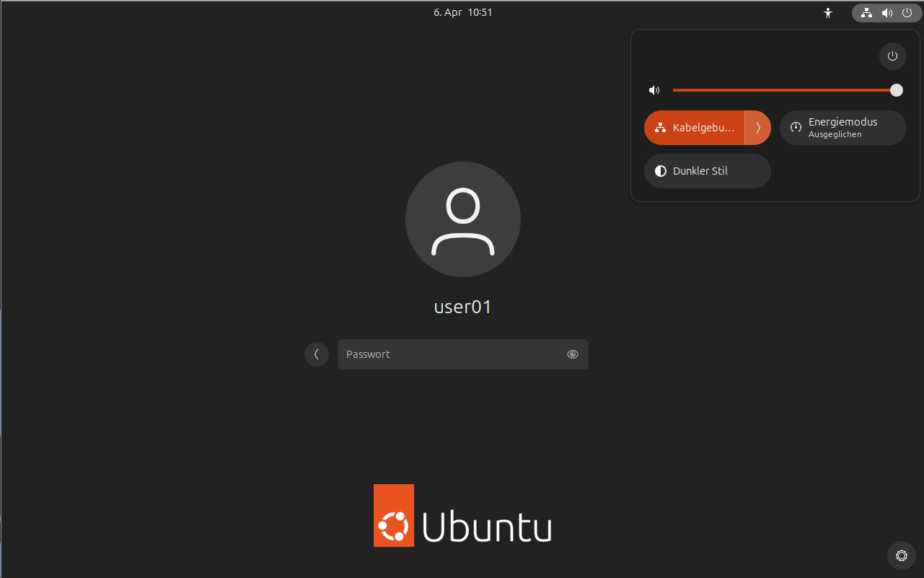Open the date and time menu
Image resolution: width=924 pixels, height=578 pixels.
point(462,12)
